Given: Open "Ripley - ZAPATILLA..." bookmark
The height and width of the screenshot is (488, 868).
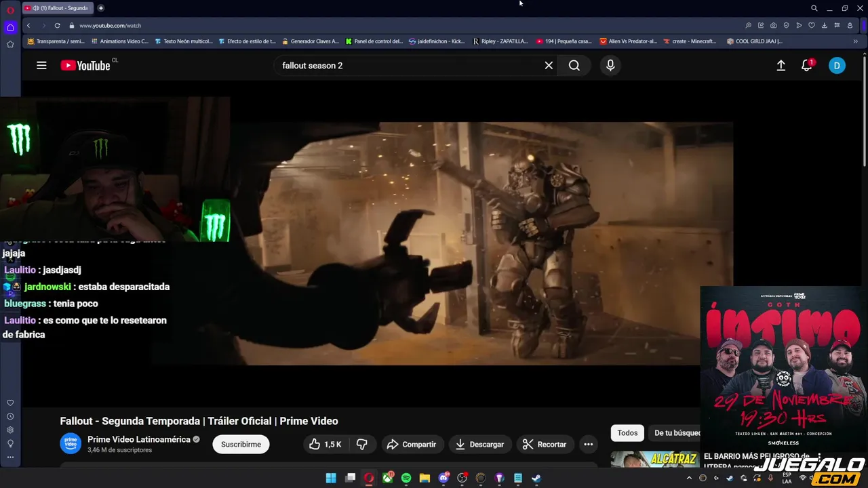Looking at the screenshot, I should pyautogui.click(x=500, y=41).
